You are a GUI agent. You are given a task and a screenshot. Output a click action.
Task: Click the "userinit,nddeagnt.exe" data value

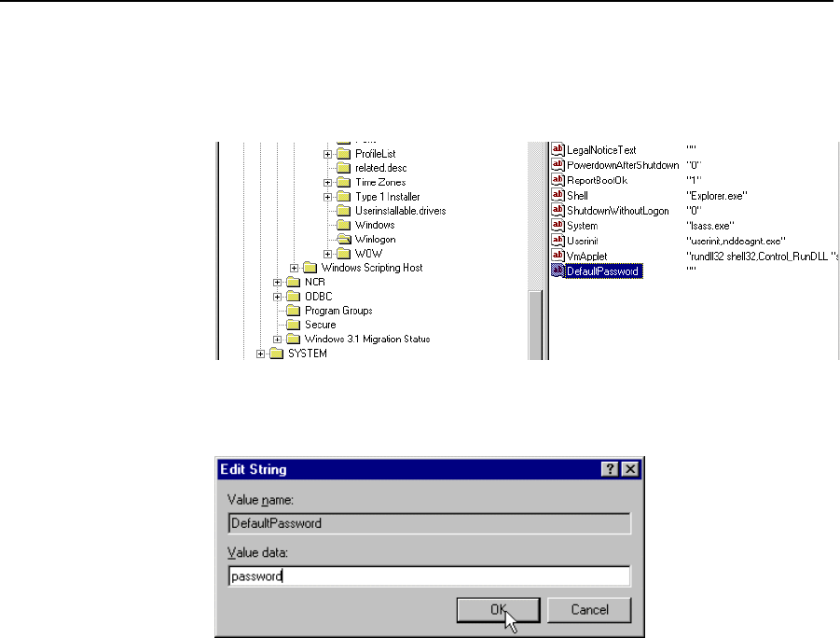(737, 241)
